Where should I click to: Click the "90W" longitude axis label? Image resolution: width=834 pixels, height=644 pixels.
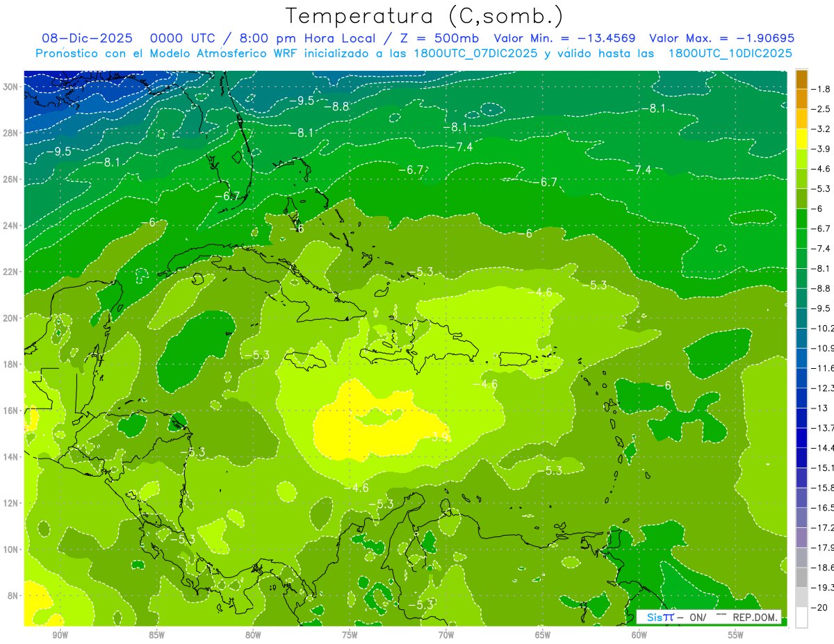coord(60,634)
